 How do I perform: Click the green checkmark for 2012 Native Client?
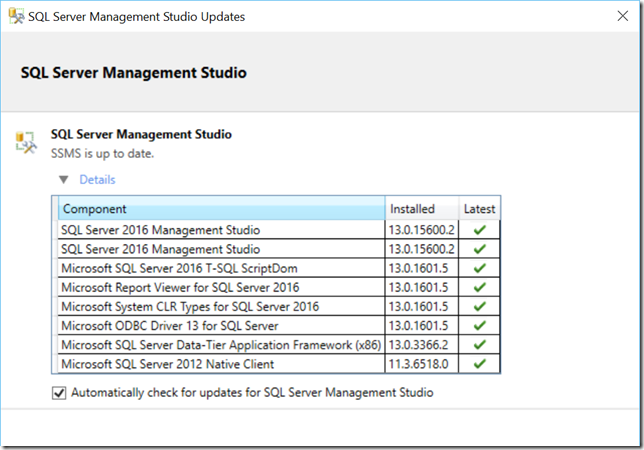(x=480, y=364)
